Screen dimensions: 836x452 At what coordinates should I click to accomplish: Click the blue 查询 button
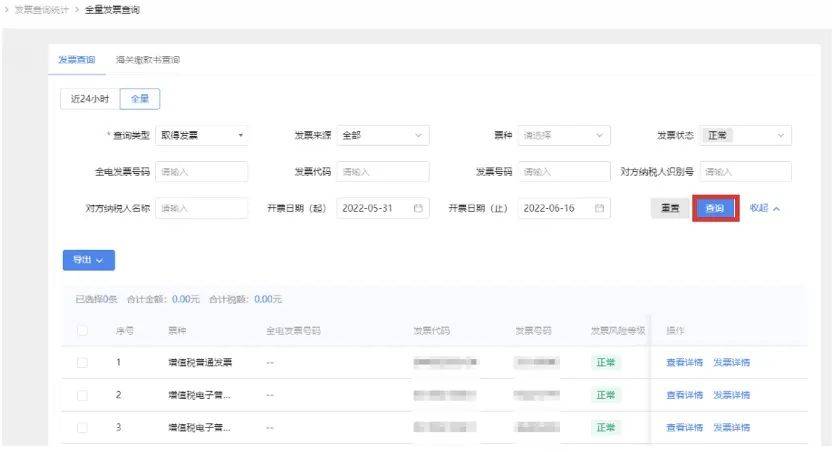pyautogui.click(x=715, y=208)
